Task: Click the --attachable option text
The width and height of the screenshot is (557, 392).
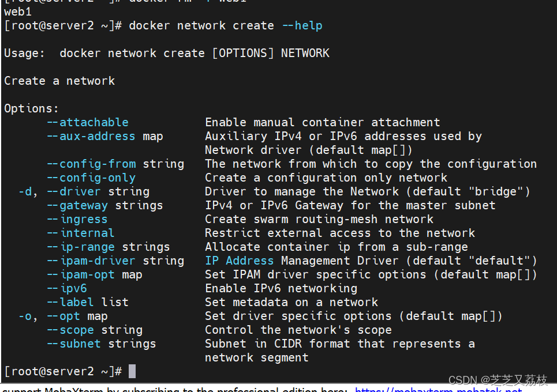Action: (x=88, y=122)
